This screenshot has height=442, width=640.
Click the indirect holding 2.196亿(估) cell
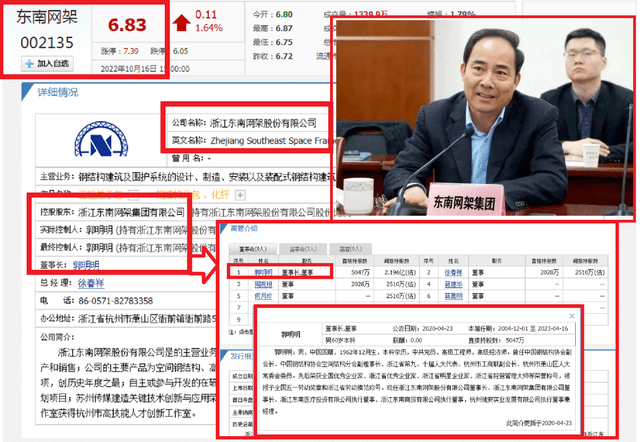(400, 272)
